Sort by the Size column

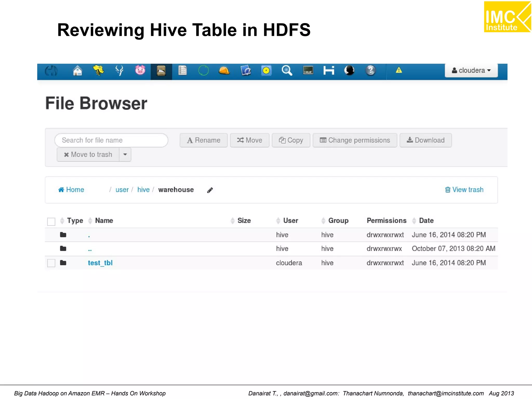click(x=241, y=221)
